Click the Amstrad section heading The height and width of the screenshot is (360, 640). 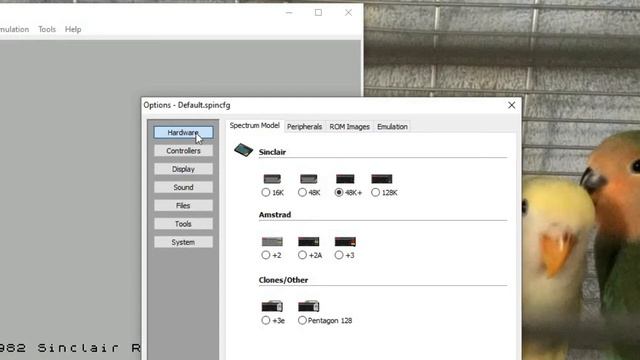[x=275, y=215]
